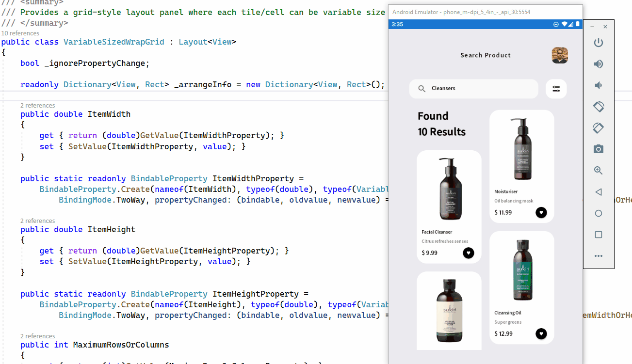
Task: Click 'Citrus refreshes senses' description text
Action: pos(445,241)
